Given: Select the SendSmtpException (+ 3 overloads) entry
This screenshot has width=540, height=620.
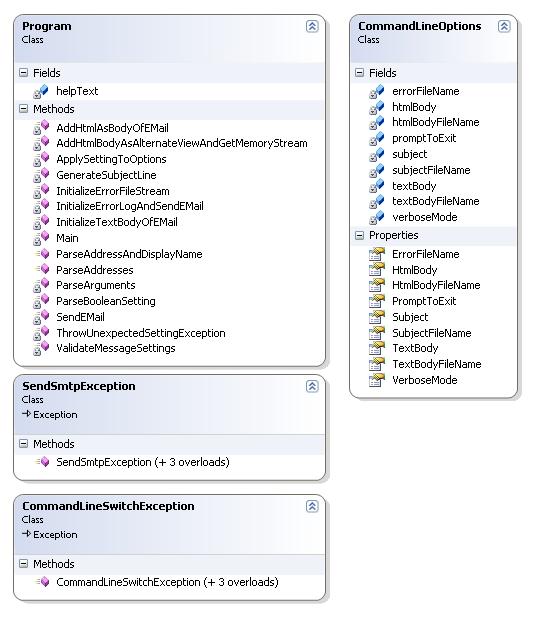Looking at the screenshot, I should click(143, 462).
